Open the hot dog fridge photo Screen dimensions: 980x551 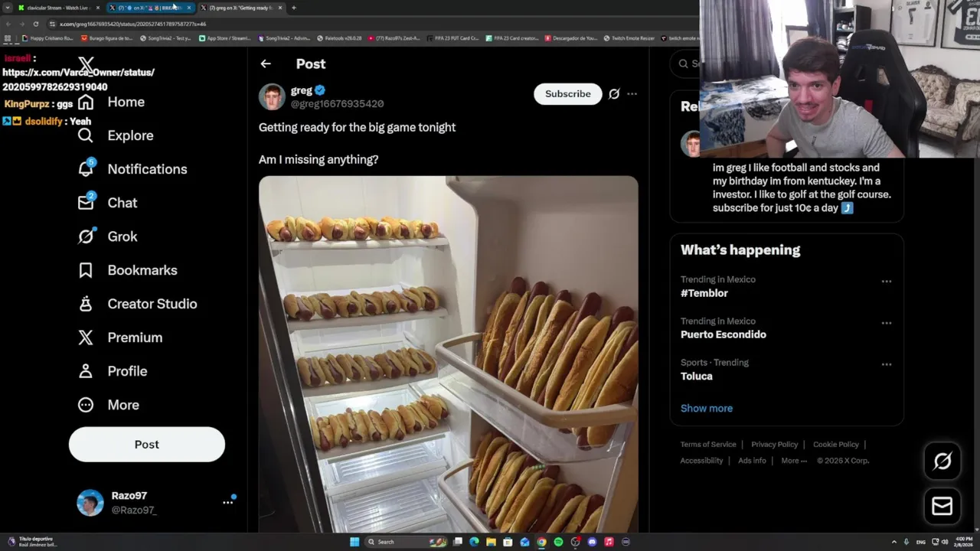(448, 354)
